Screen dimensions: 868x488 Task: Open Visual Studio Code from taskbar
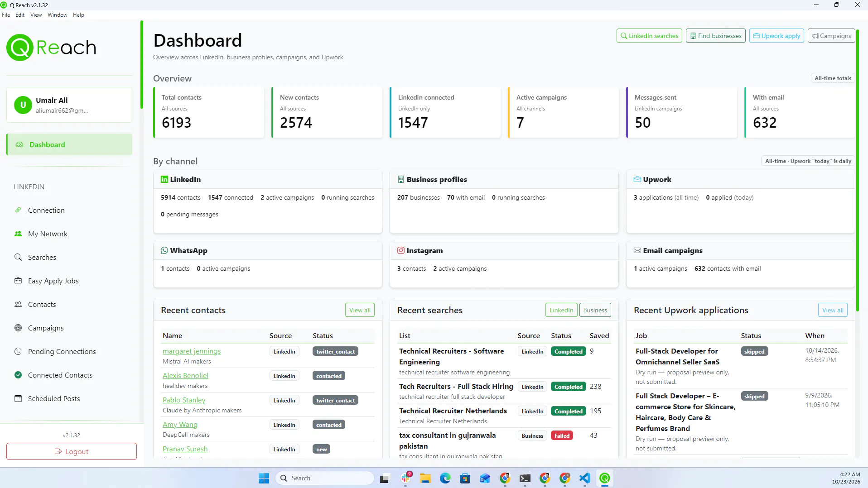[584, 478]
